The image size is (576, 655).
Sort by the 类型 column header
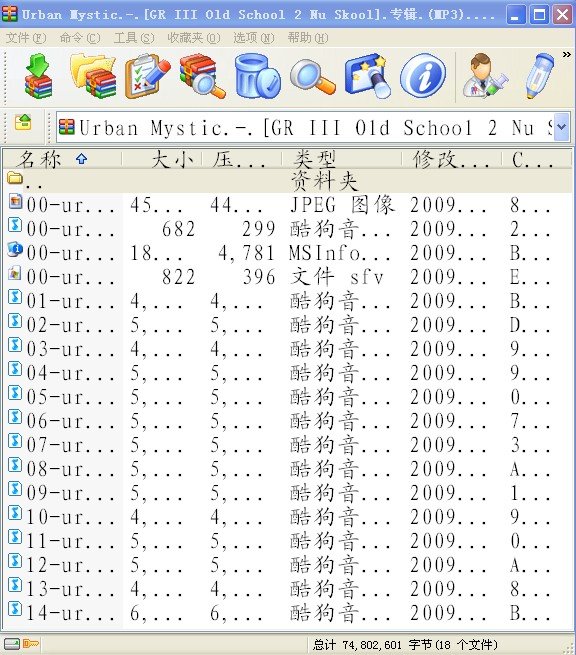(342, 159)
